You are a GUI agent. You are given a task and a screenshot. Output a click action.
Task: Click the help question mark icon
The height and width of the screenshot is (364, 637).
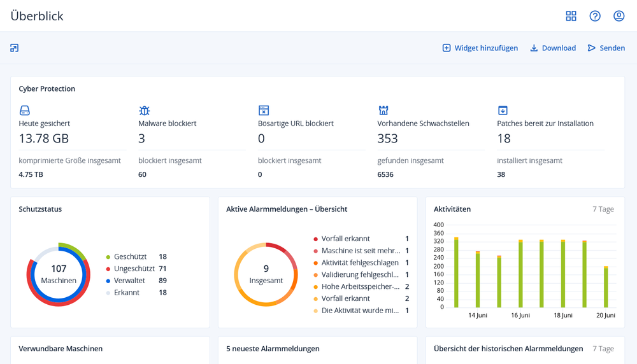click(595, 16)
